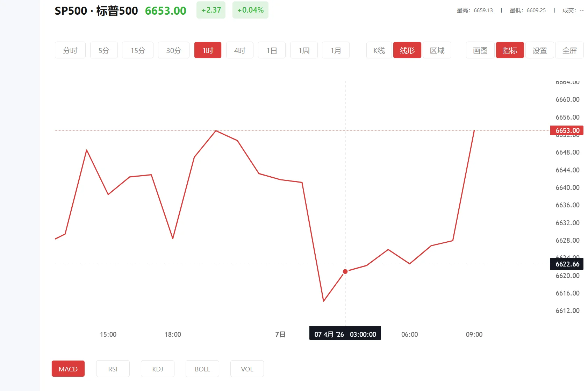The height and width of the screenshot is (391, 588).
Task: Enter 全屏 fullscreen mode
Action: tap(569, 50)
